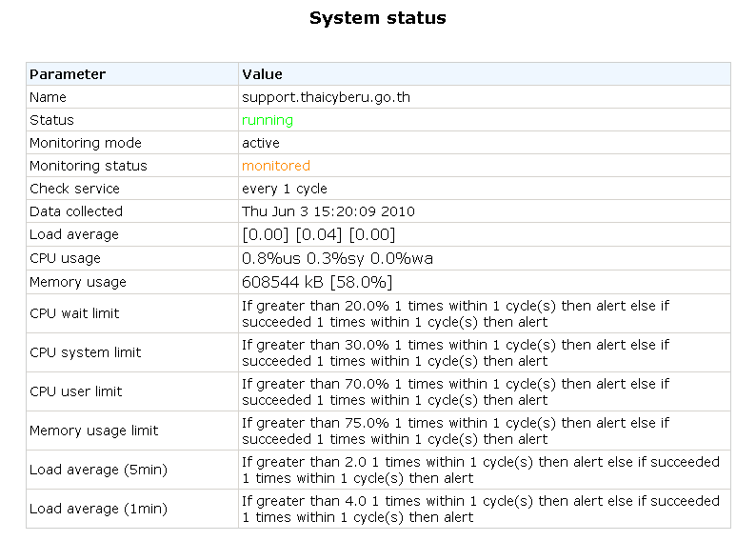Click the load values '[0.00] [0.04] [0.00]'

click(319, 235)
